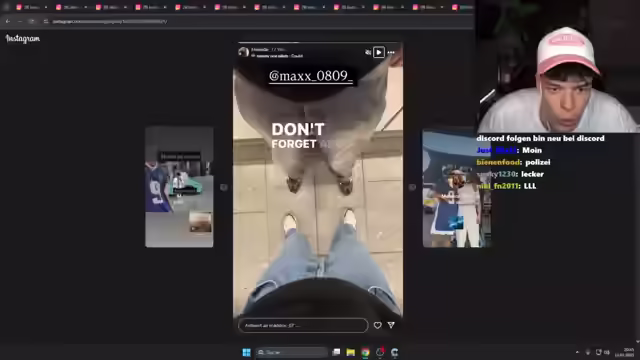Image resolution: width=640 pixels, height=360 pixels.
Task: Click the browser forward arrow
Action: coord(20,21)
